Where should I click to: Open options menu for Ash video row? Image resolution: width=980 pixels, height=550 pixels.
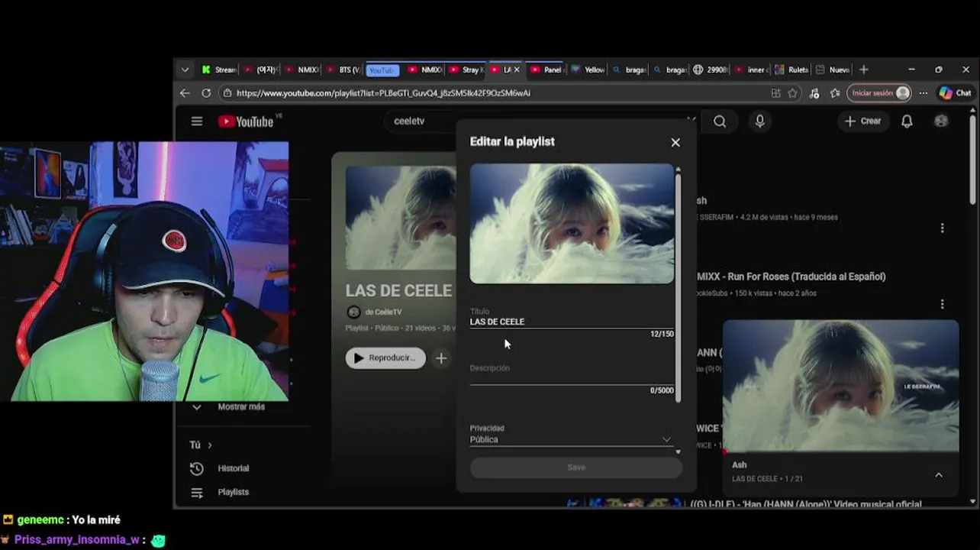point(942,228)
